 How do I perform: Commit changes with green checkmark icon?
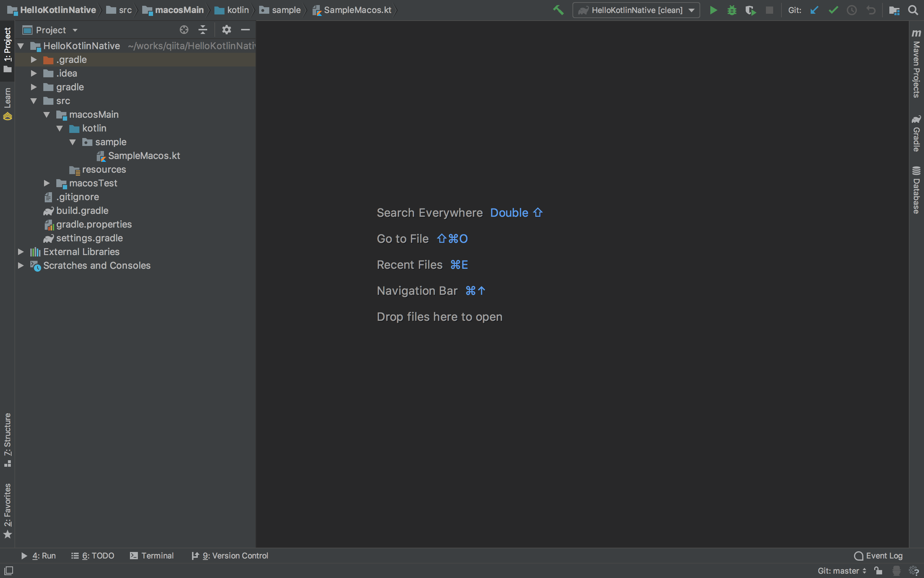(833, 10)
